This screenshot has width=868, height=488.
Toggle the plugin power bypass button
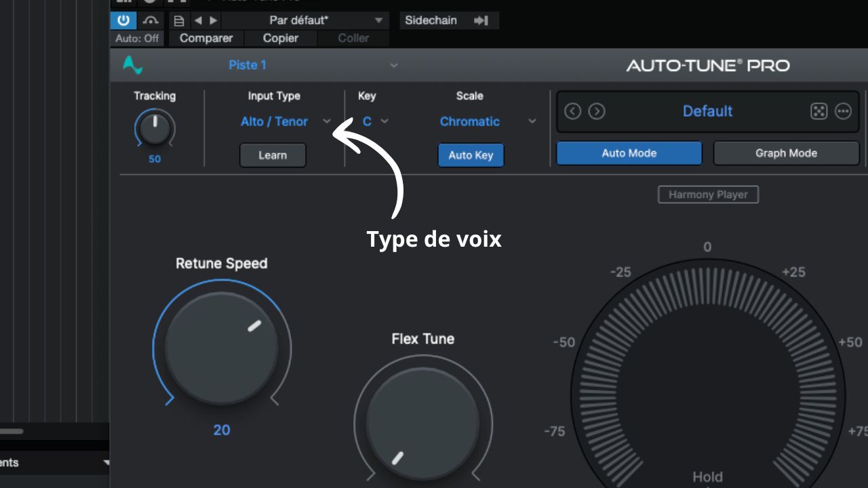pyautogui.click(x=123, y=20)
